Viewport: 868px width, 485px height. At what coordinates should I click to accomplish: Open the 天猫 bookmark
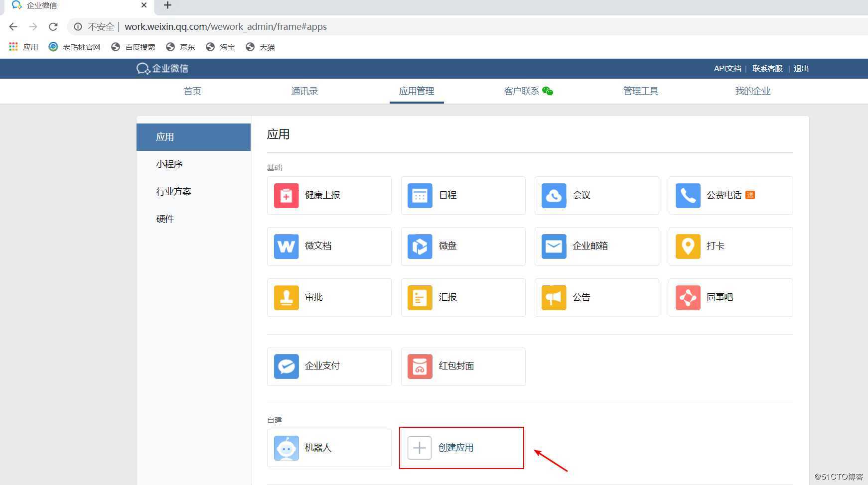click(260, 47)
